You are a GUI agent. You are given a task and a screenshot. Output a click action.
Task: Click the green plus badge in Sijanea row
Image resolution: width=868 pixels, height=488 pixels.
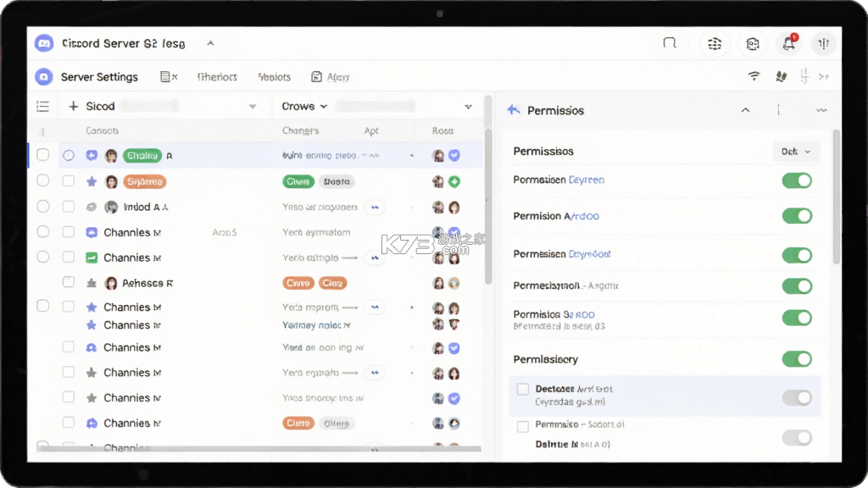coord(454,181)
